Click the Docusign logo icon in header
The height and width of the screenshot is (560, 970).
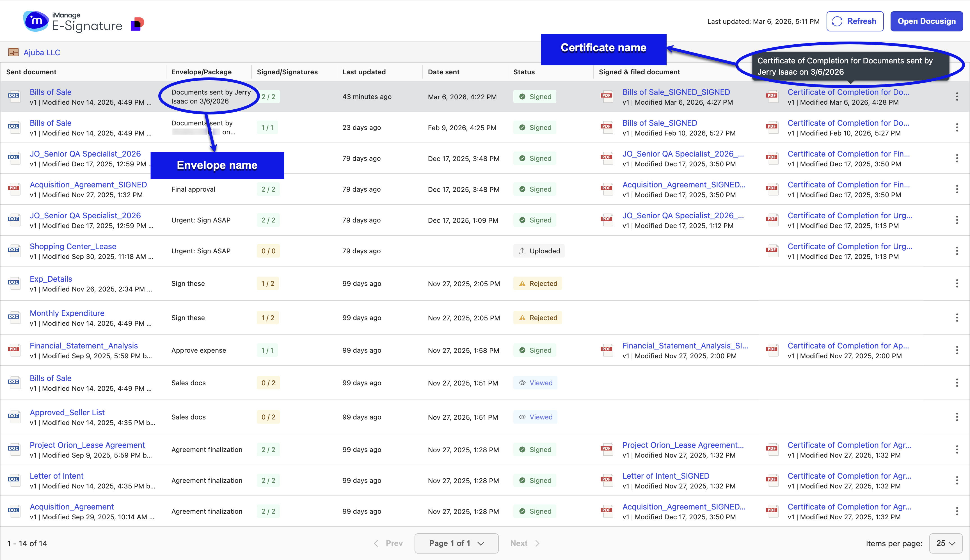[x=137, y=24]
